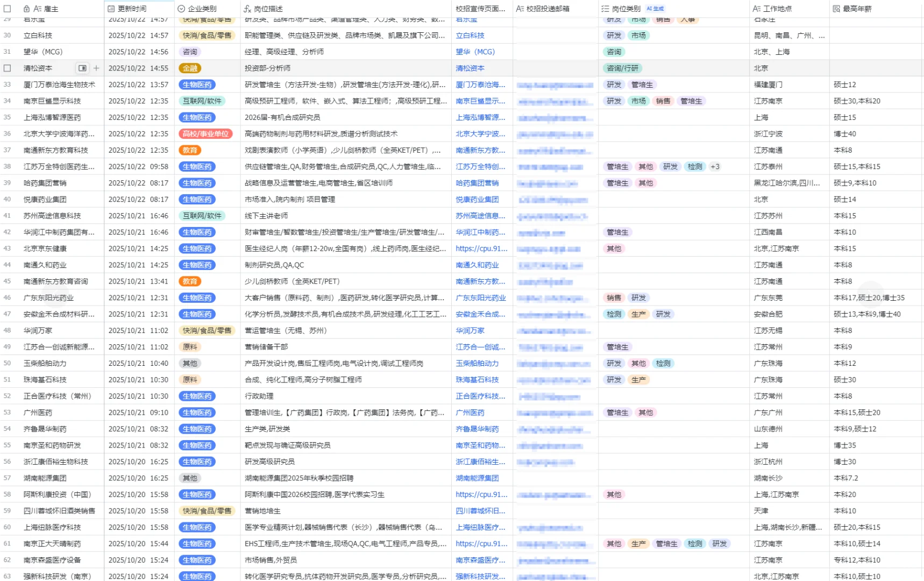Click the 咨询 category tag for 望华（MCG）
Screen dimensions: 924x581
click(x=190, y=52)
